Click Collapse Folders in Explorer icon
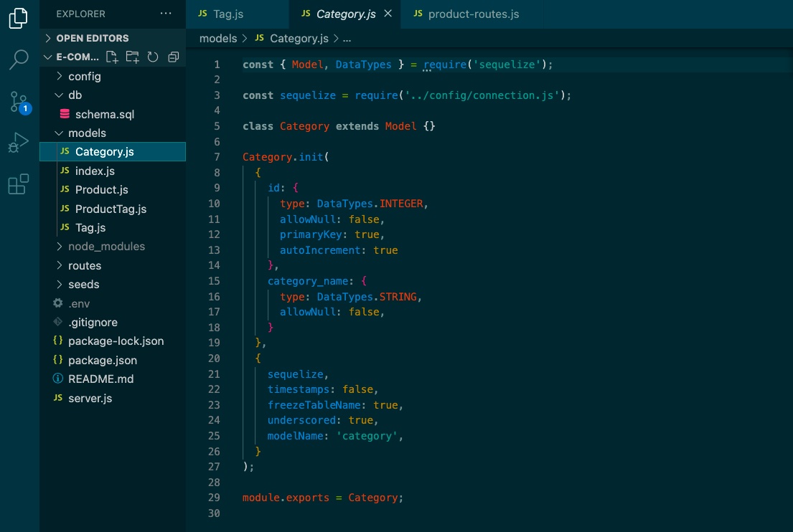Image resolution: width=793 pixels, height=532 pixels. pos(174,57)
